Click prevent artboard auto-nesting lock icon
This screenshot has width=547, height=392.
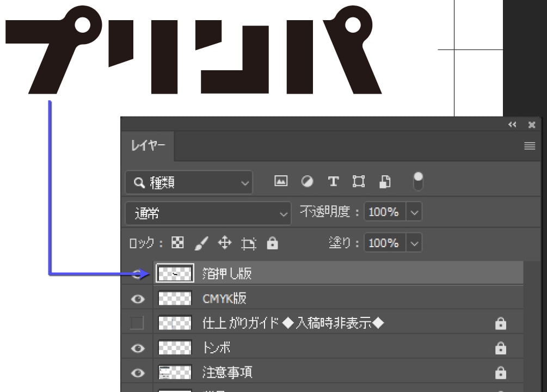point(249,243)
